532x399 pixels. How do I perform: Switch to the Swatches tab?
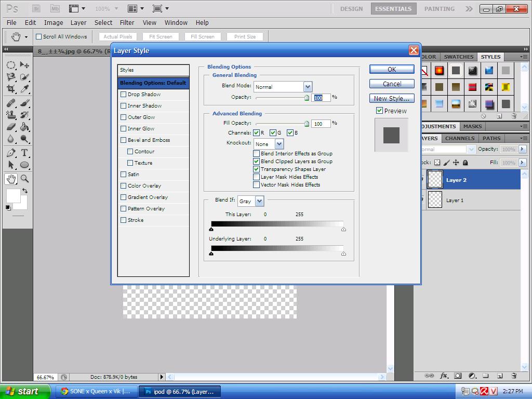(x=459, y=57)
